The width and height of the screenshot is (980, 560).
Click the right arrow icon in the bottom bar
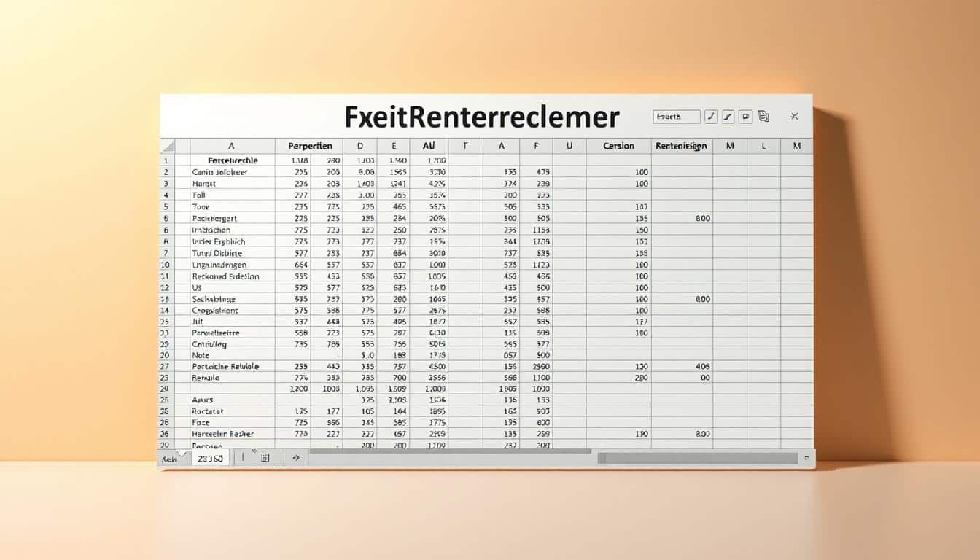(x=296, y=458)
